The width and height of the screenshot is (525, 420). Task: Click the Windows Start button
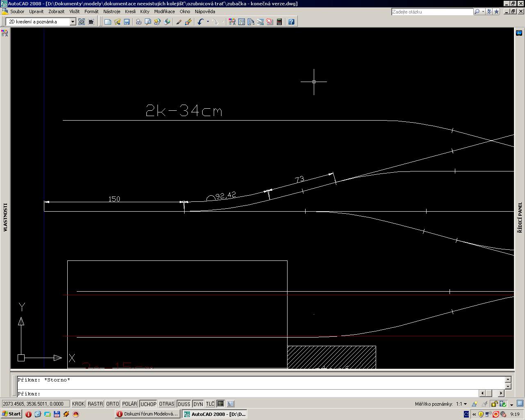point(11,414)
